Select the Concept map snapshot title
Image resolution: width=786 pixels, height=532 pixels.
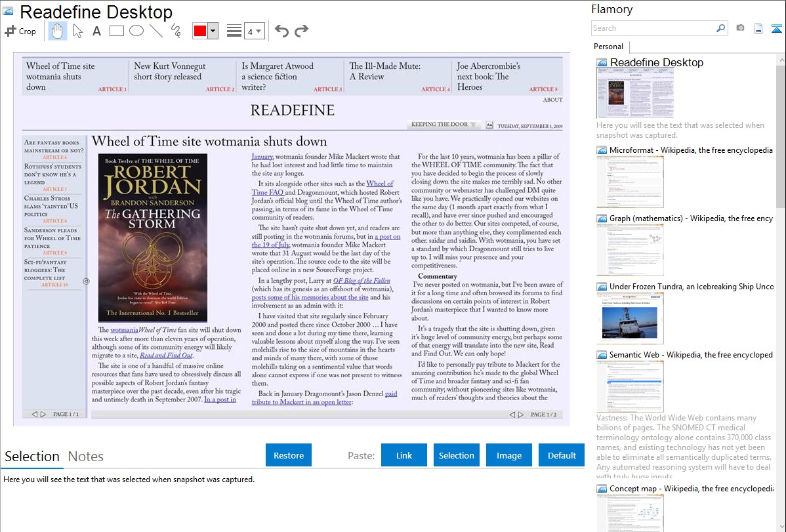click(692, 488)
